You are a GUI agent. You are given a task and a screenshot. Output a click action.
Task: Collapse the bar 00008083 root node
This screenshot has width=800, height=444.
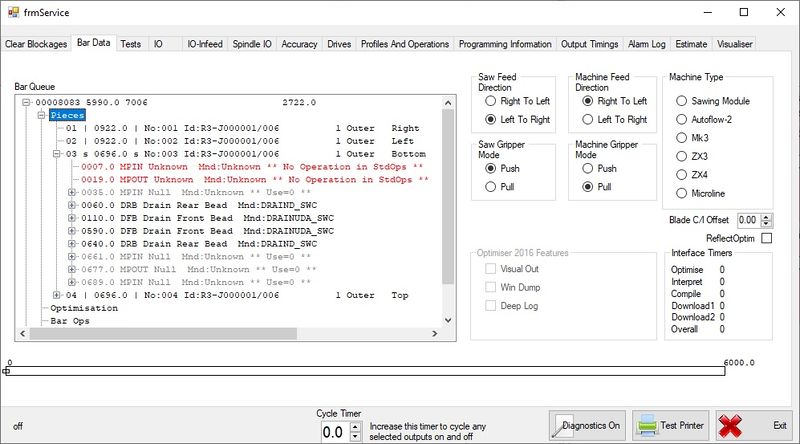click(27, 103)
